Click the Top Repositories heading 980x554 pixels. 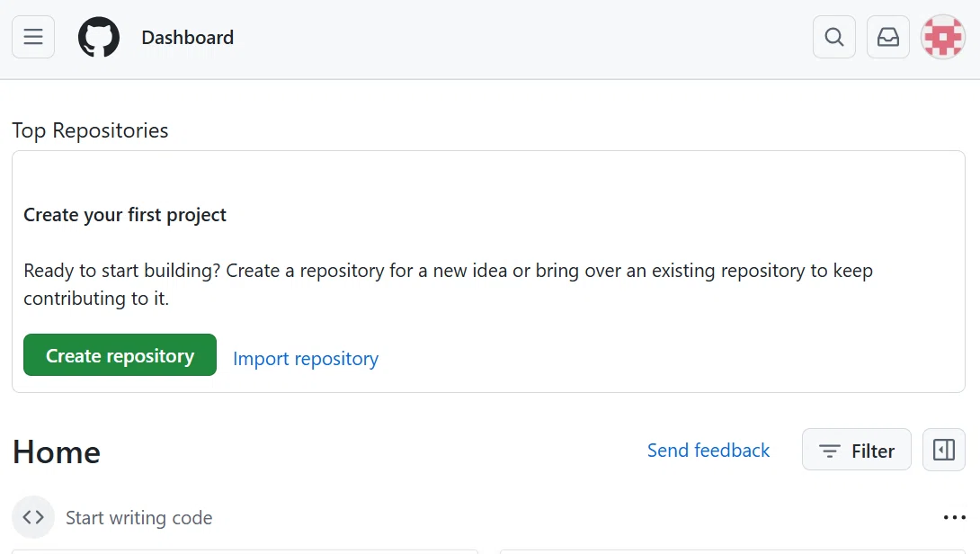point(90,130)
